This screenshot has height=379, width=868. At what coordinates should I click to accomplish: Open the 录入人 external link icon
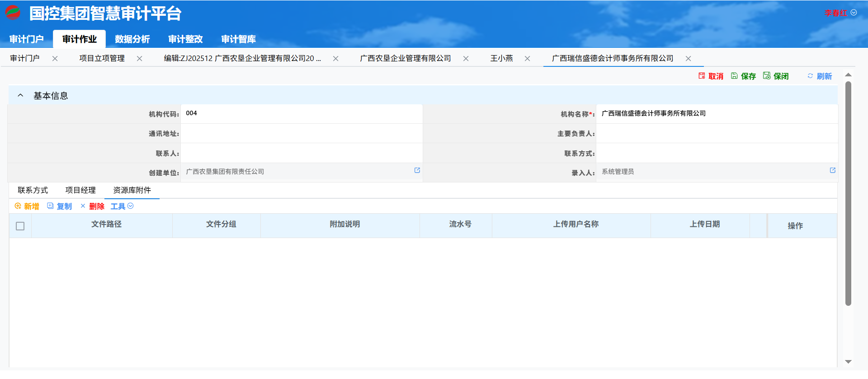(x=833, y=170)
